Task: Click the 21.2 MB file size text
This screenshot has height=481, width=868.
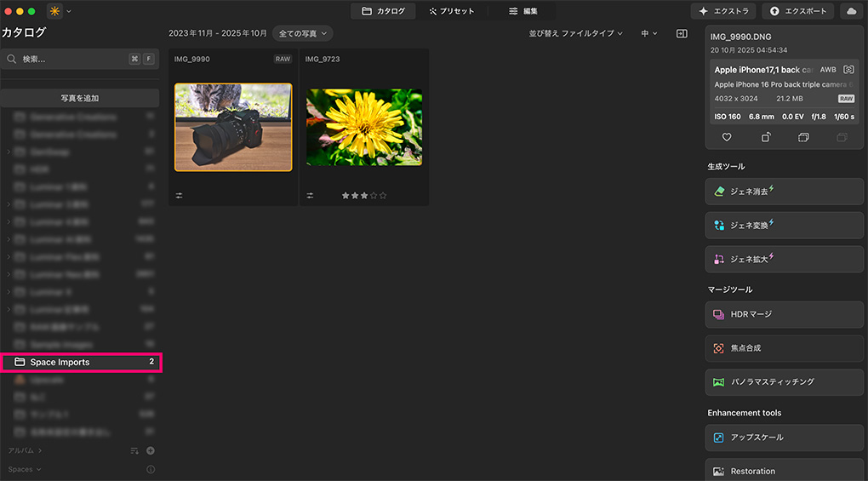Action: [790, 99]
